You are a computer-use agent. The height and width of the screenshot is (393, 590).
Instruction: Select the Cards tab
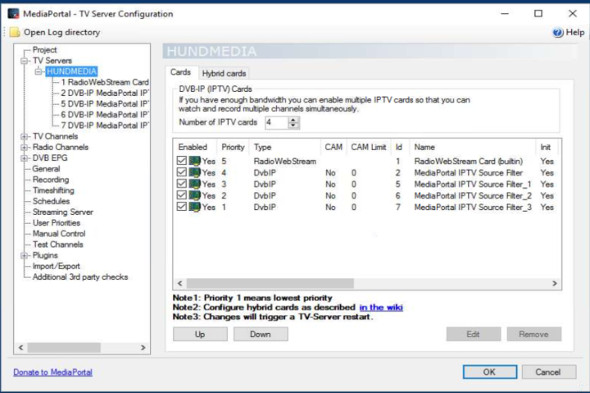point(181,72)
